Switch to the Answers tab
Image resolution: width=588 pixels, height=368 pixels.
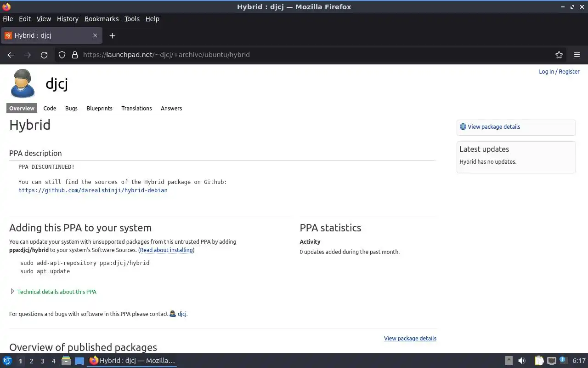click(x=171, y=108)
